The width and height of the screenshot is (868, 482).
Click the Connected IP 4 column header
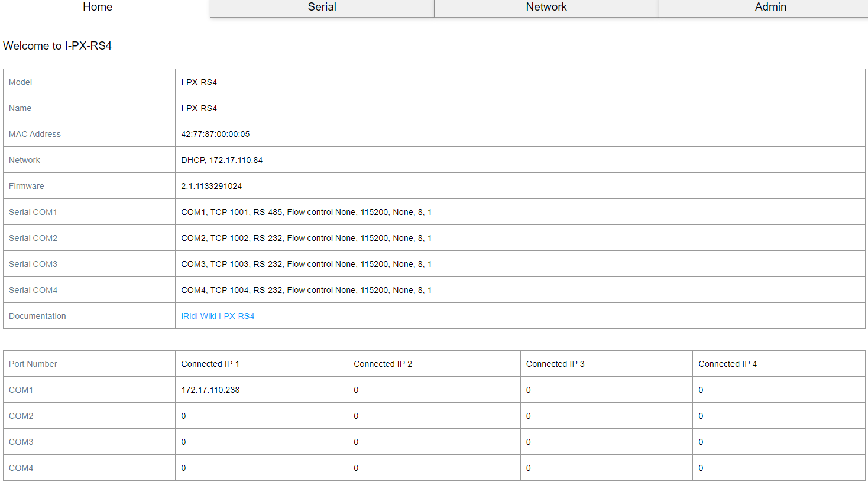727,364
